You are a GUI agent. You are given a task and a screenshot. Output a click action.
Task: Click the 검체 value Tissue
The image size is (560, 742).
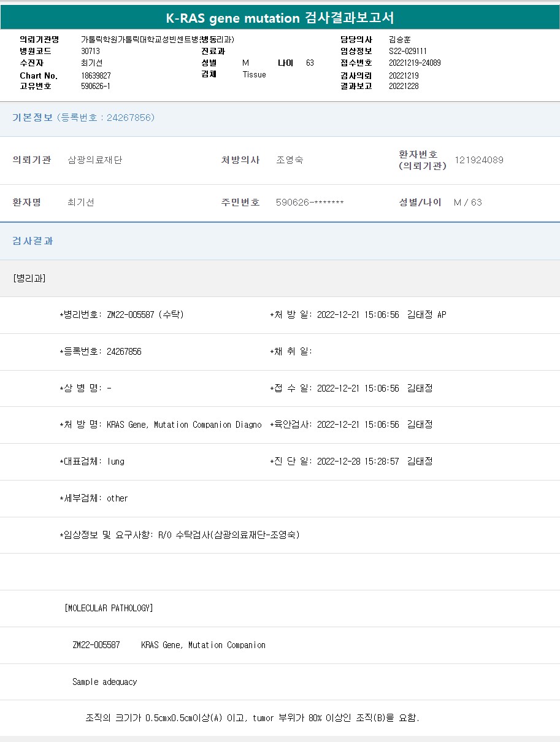coord(254,74)
